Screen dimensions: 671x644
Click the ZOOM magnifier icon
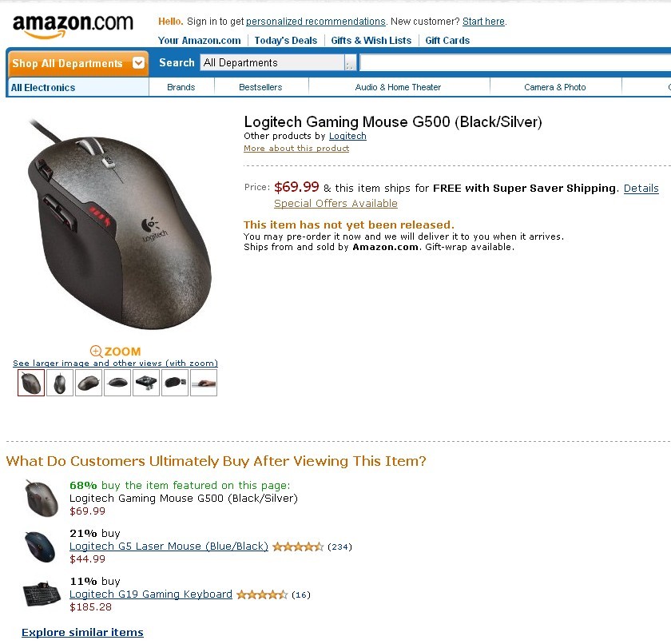click(97, 352)
